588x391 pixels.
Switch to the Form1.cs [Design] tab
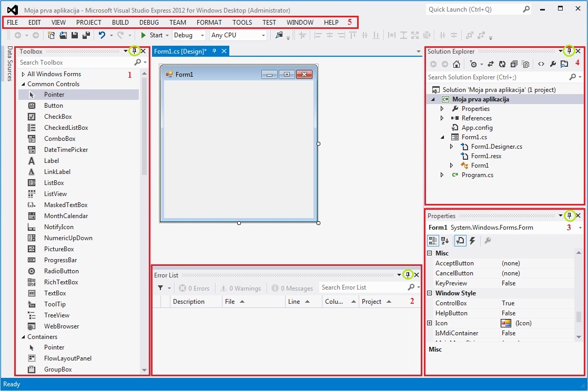tap(180, 51)
